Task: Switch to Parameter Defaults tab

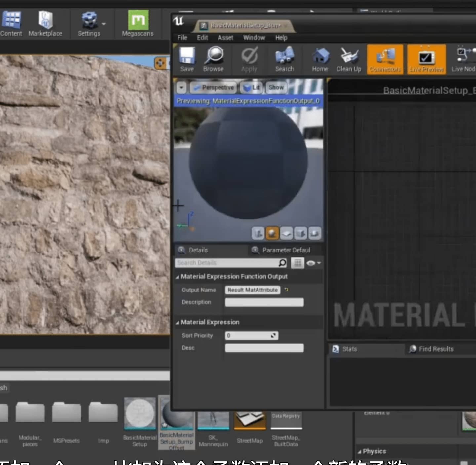Action: point(286,250)
